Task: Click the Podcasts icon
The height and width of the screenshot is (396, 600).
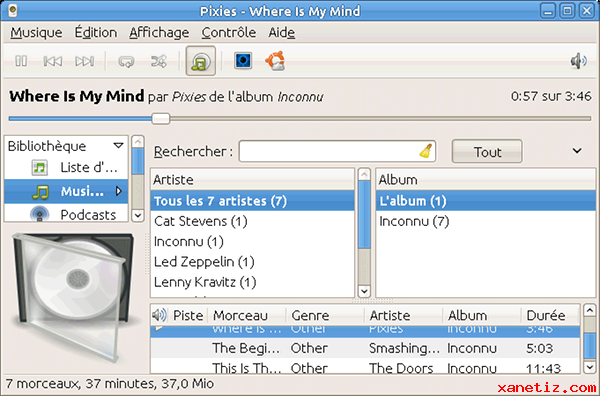Action: (x=39, y=214)
